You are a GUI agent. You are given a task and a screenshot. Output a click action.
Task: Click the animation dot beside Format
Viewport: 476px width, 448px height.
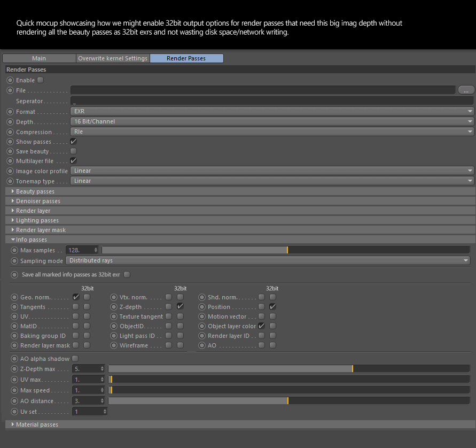pos(10,112)
